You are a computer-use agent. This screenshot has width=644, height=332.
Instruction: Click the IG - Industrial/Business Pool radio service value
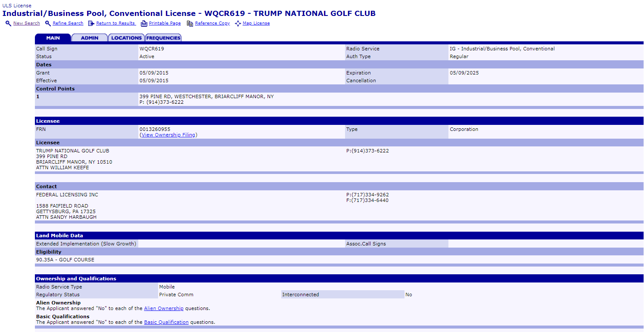[x=502, y=49]
